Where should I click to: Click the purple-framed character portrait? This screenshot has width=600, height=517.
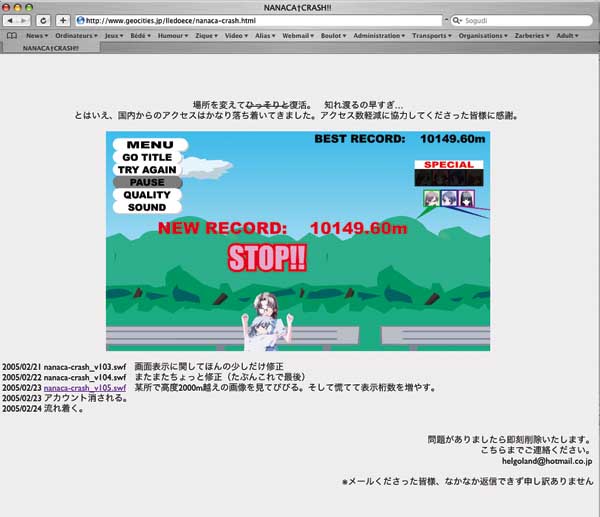click(466, 198)
